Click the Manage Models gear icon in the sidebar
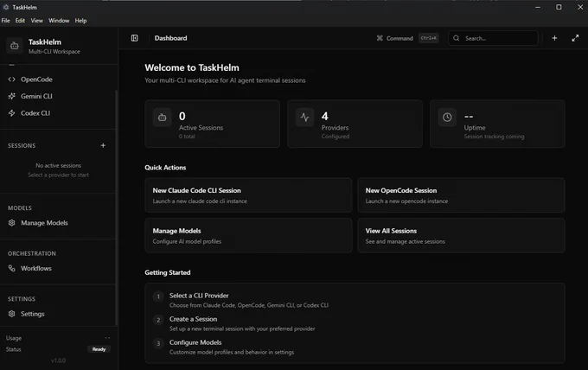588x370 pixels. pyautogui.click(x=11, y=223)
